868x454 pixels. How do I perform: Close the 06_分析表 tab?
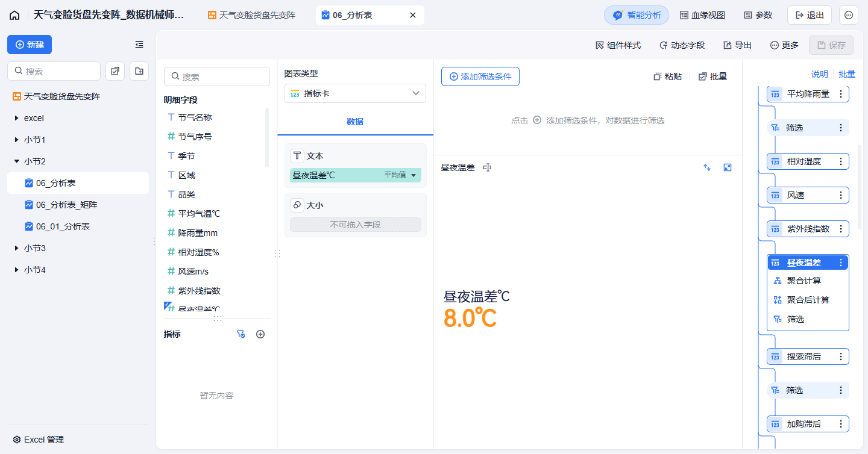[413, 15]
